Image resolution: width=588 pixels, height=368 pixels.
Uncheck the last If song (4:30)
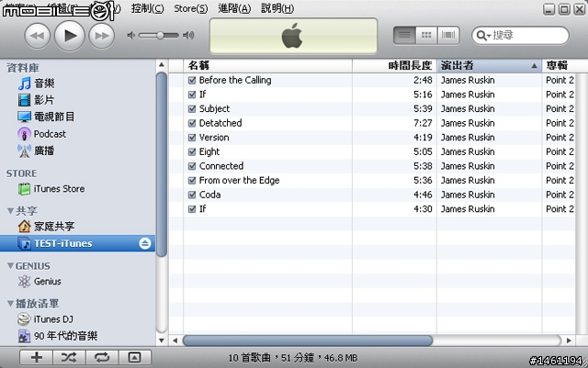coord(192,209)
